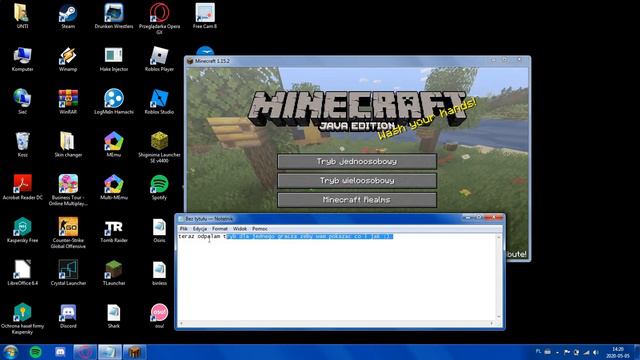640x360 pixels.
Task: Launch Winamp from the desktop
Action: (x=68, y=59)
